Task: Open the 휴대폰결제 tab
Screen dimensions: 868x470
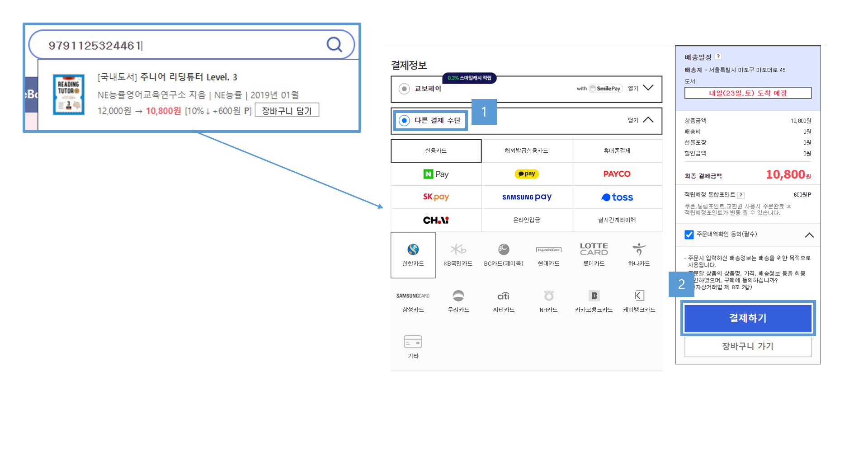Action: pyautogui.click(x=617, y=151)
